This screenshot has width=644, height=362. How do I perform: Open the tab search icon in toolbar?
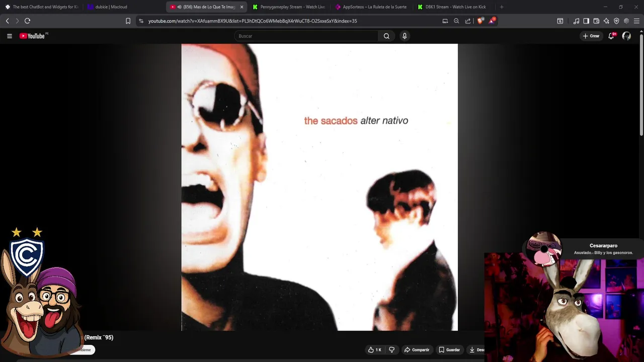(560, 21)
